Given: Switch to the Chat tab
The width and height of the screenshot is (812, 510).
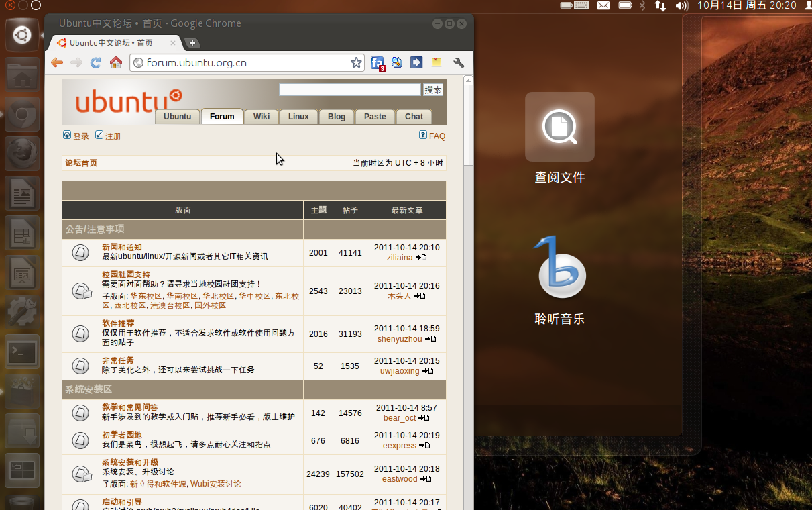Looking at the screenshot, I should (x=414, y=117).
